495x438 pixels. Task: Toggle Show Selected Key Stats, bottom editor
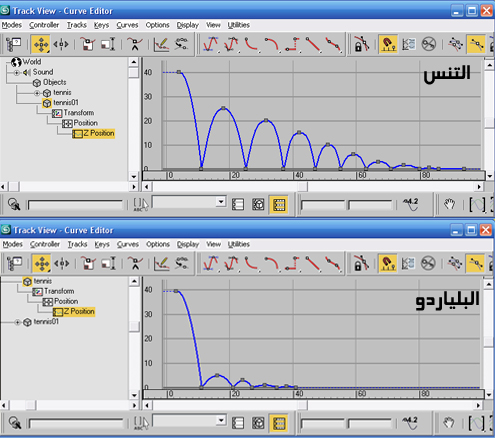pos(410,423)
